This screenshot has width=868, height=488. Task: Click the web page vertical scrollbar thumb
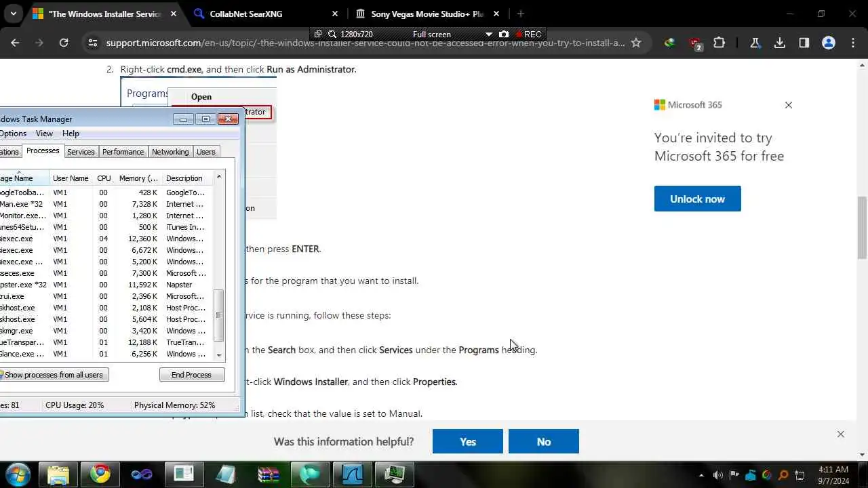point(862,228)
